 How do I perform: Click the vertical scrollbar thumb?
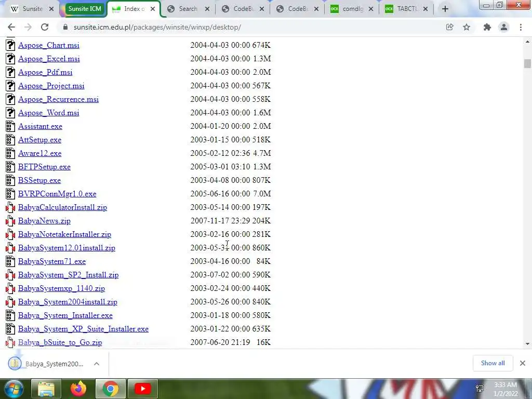(x=527, y=63)
